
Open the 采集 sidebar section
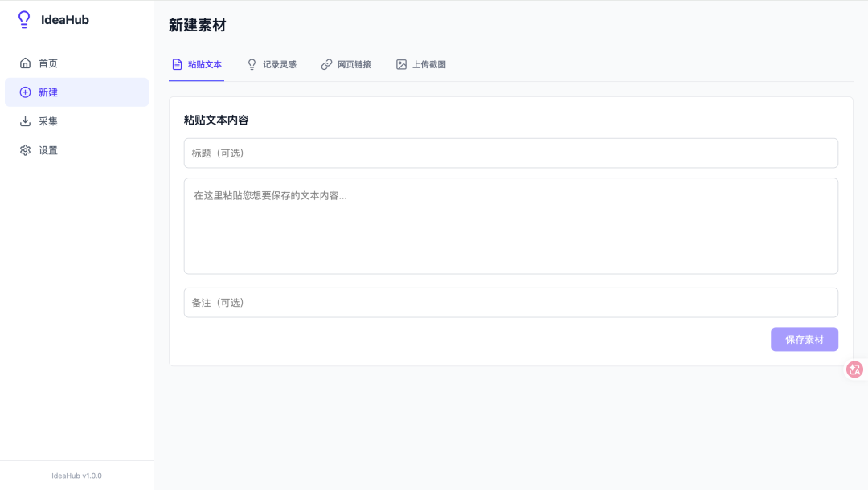pos(47,120)
